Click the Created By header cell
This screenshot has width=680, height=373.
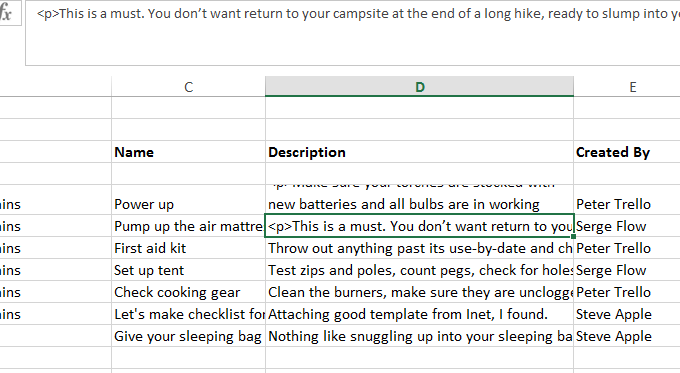pos(627,152)
